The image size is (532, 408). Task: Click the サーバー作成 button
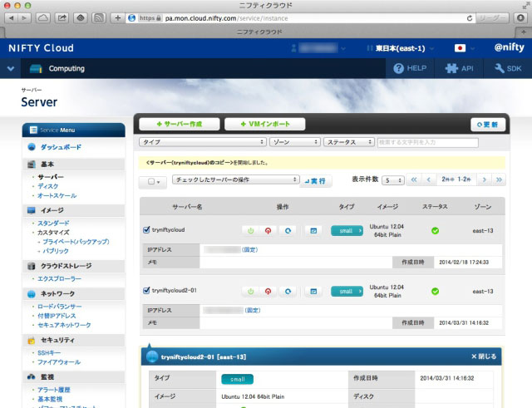point(180,124)
